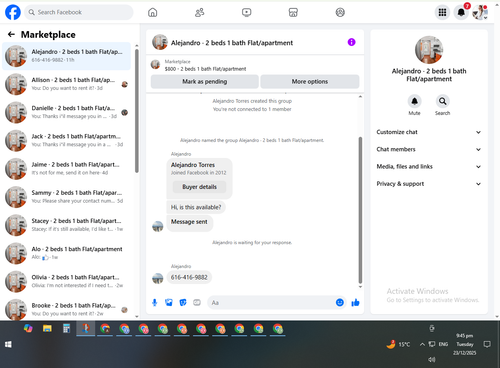
Task: Choose a GIF icon
Action: [x=197, y=303]
